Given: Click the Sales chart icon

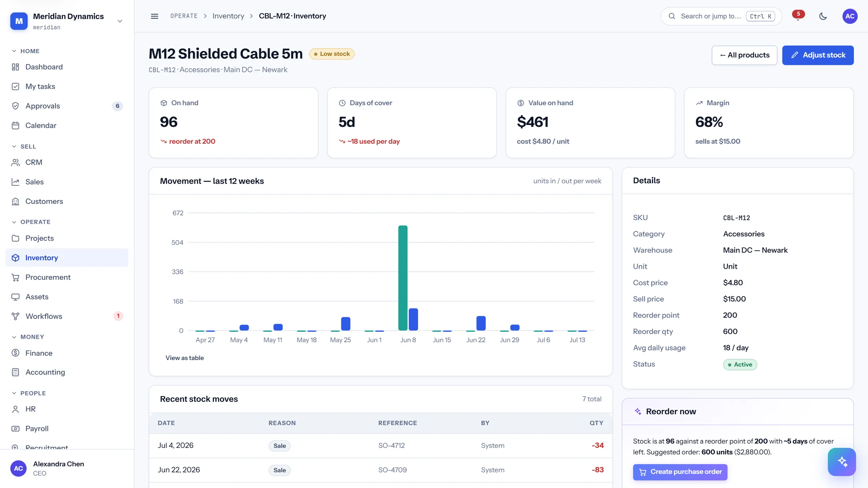Looking at the screenshot, I should point(15,182).
